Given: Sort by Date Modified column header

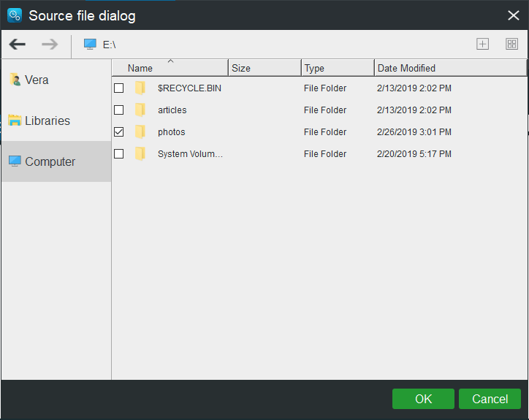Looking at the screenshot, I should [x=450, y=68].
